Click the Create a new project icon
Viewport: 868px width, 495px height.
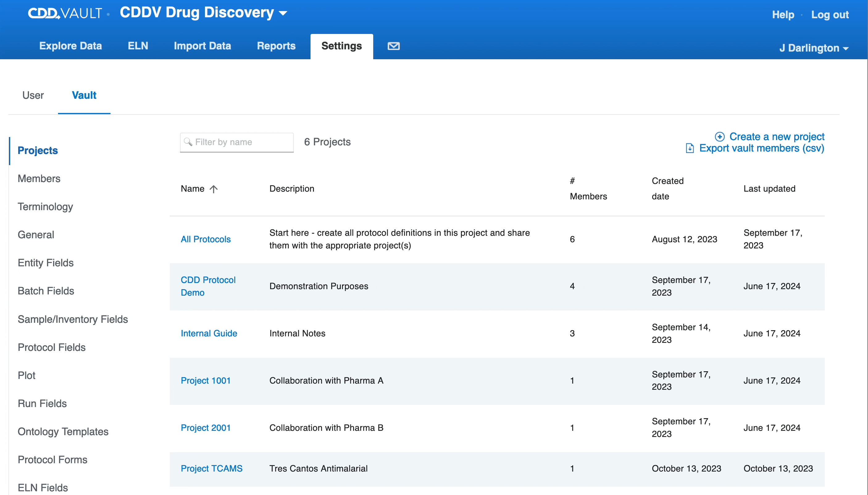tap(720, 137)
